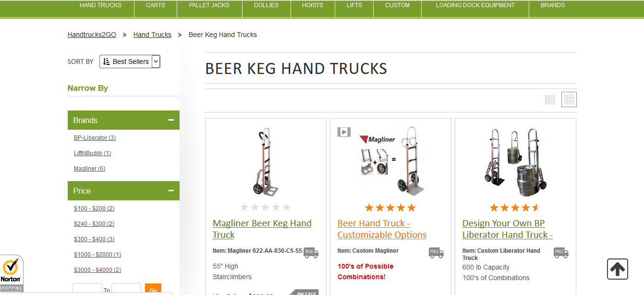This screenshot has height=295, width=644.
Task: Switch to grid view layout icon
Action: tap(569, 99)
